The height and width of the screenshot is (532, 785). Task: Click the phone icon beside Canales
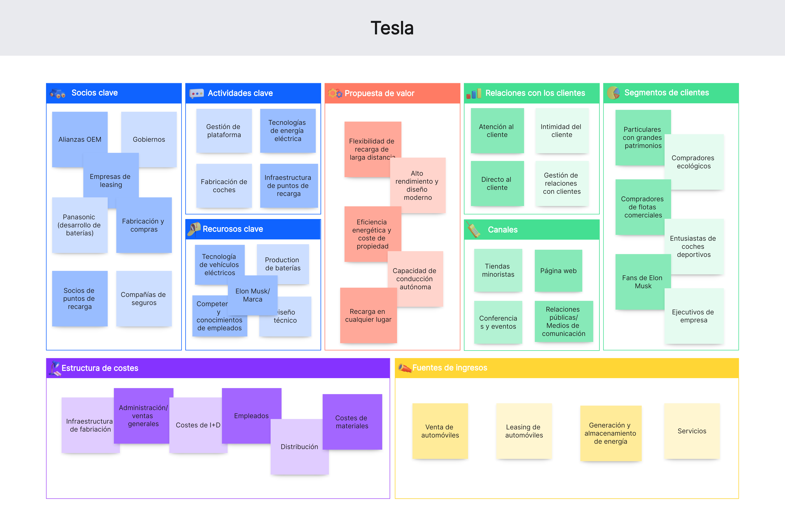[474, 230]
